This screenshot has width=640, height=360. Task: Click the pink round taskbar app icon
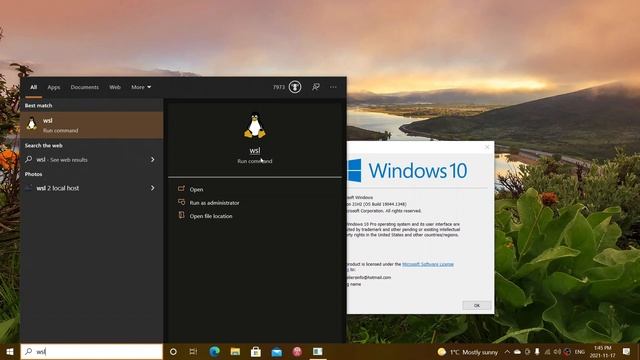(x=297, y=351)
